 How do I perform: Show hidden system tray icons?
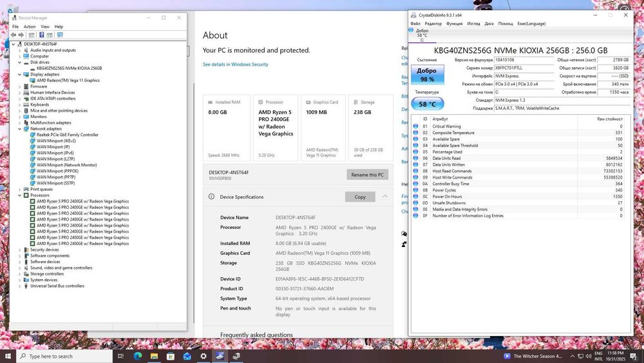click(572, 356)
